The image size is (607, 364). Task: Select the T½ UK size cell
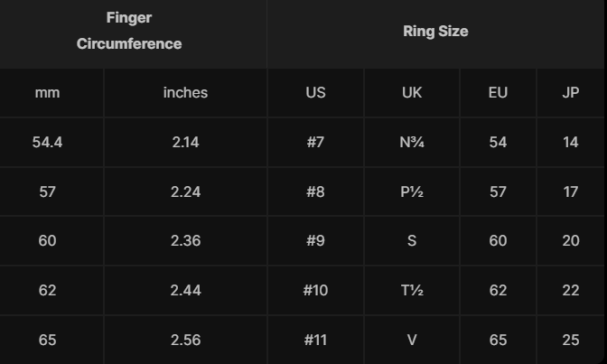click(412, 290)
